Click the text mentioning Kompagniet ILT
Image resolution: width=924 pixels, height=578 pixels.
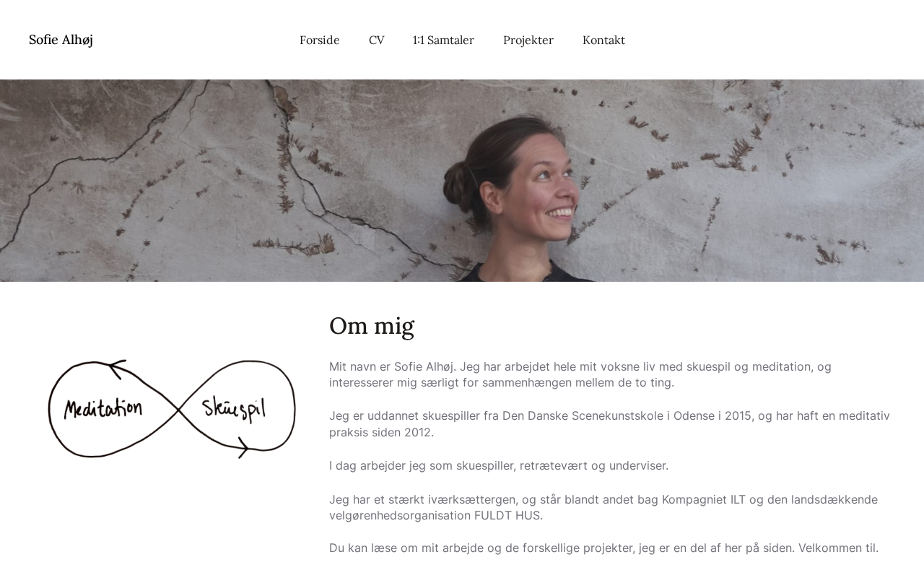[x=703, y=499]
